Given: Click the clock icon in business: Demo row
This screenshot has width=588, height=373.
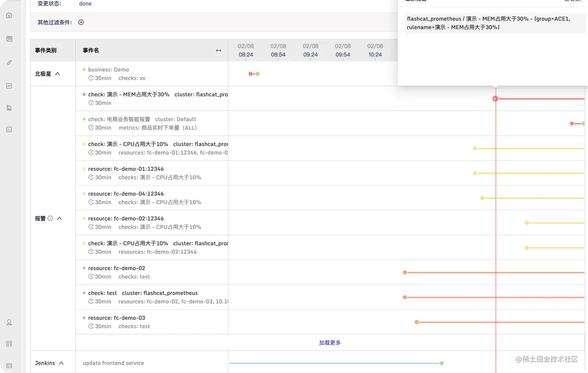Looking at the screenshot, I should [x=91, y=78].
